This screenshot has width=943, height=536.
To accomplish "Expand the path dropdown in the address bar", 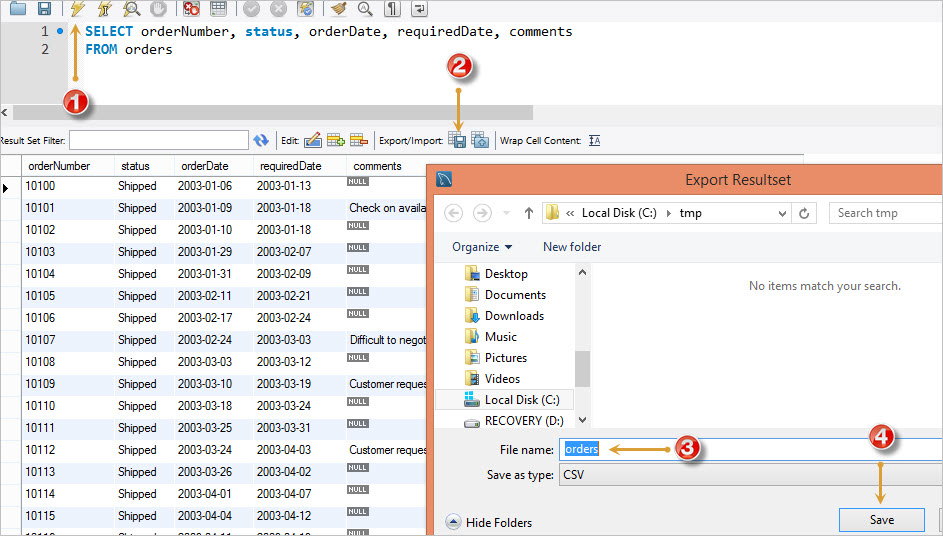I will click(782, 213).
